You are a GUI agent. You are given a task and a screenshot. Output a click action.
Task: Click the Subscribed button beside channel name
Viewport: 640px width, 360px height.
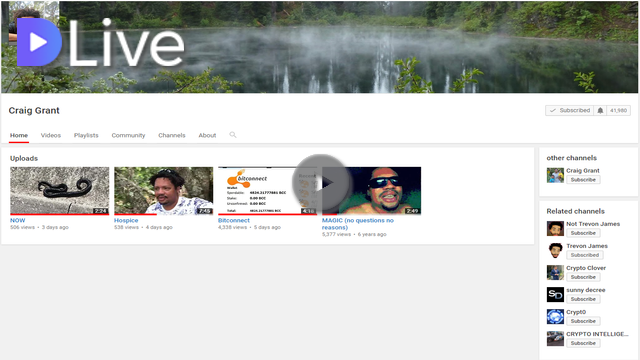coord(569,111)
